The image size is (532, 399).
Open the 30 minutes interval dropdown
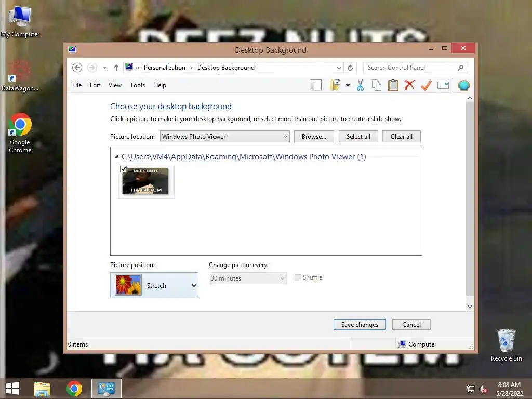pyautogui.click(x=248, y=278)
